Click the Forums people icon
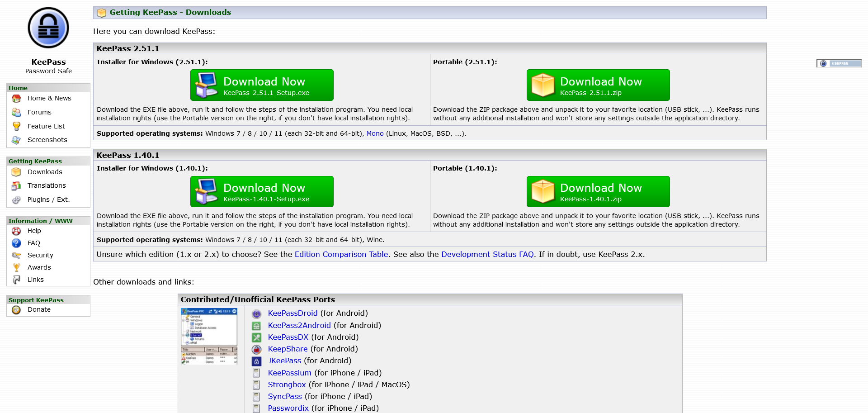Viewport: 868px width, 413px height. click(16, 112)
